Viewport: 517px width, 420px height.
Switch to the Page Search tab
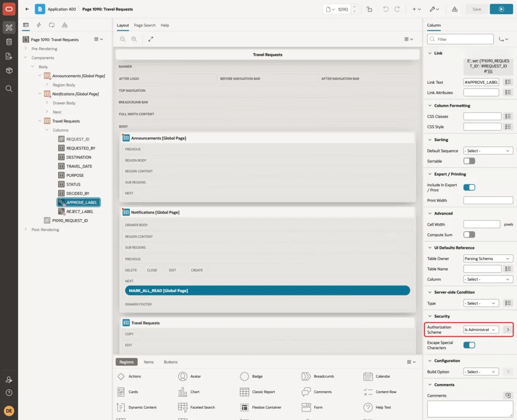(144, 25)
